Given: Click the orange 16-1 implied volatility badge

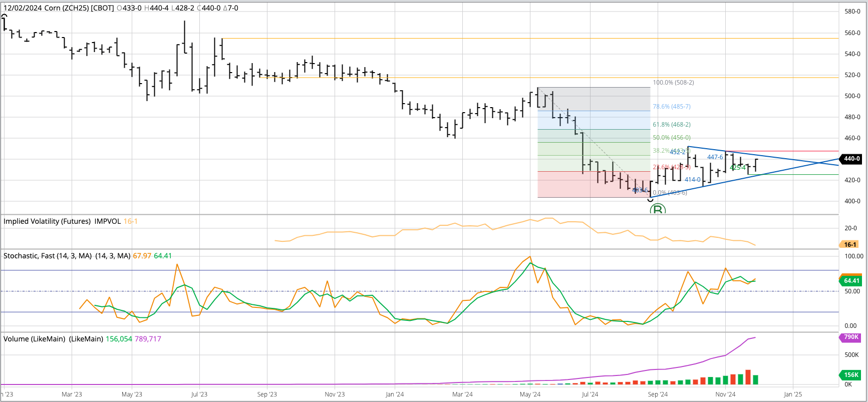Looking at the screenshot, I should click(850, 245).
